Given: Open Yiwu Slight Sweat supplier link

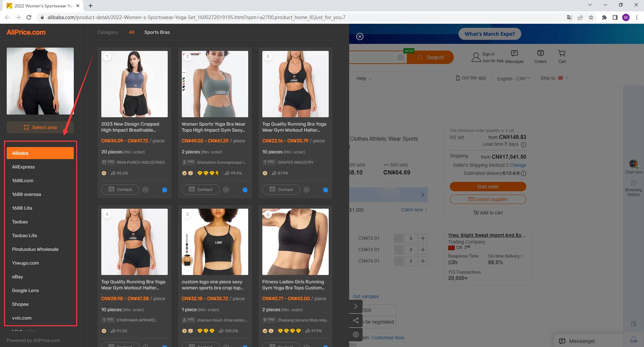Looking at the screenshot, I should (487, 235).
